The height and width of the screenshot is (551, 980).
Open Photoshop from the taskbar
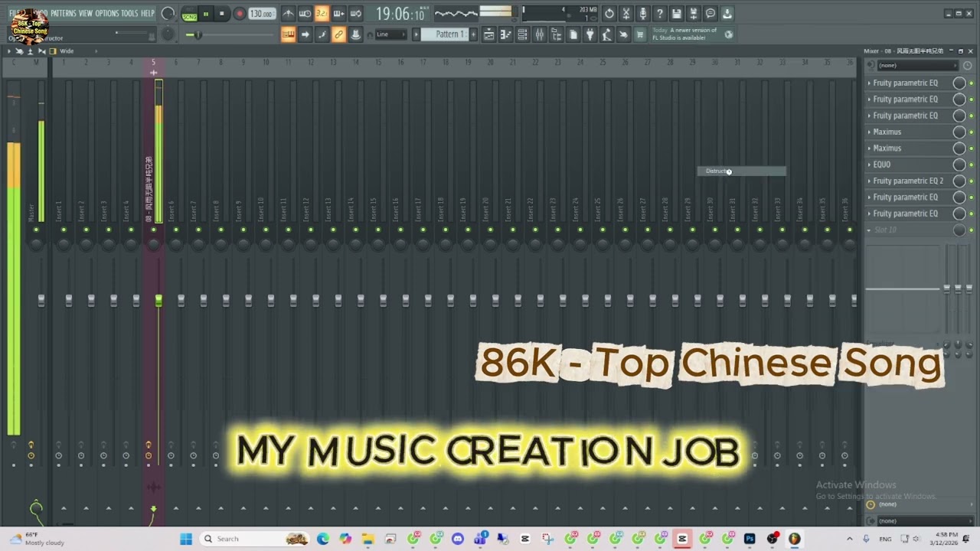(750, 539)
